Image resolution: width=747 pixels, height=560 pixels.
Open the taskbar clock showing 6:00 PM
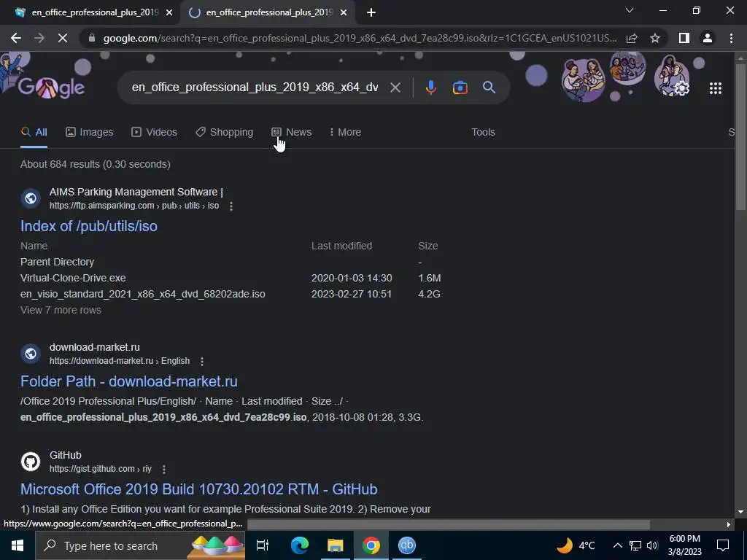tap(684, 545)
